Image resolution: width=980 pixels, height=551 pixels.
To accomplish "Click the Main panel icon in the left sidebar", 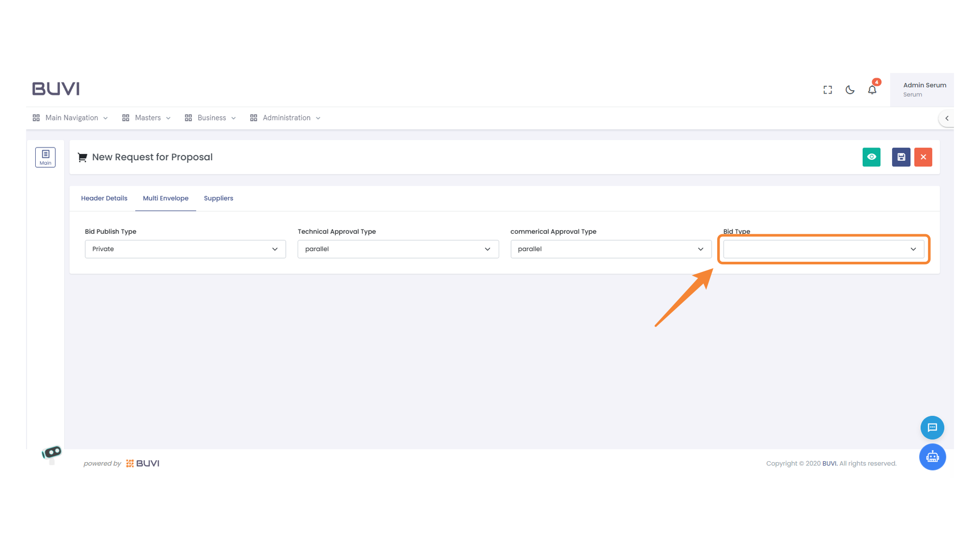I will tap(45, 157).
